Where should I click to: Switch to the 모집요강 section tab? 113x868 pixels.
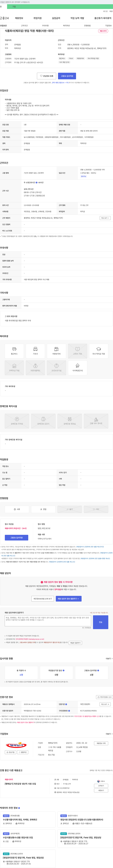coord(3,26)
